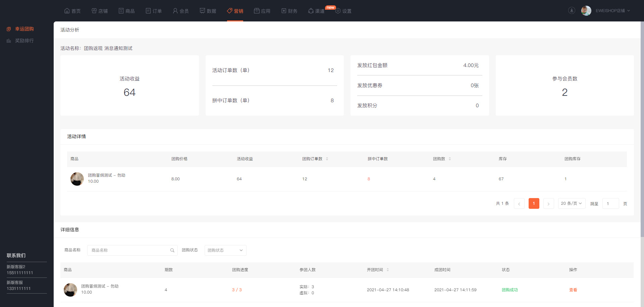Open the 财务 top menu

coord(289,11)
